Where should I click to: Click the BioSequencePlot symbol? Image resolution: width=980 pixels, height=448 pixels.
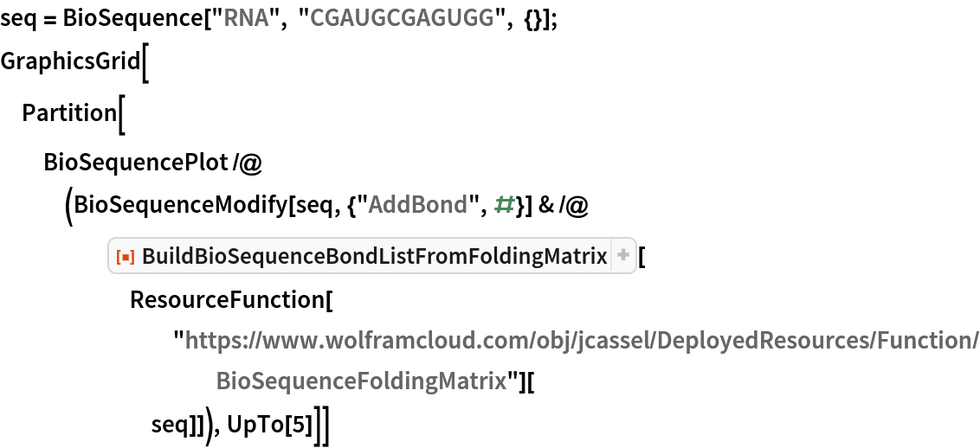(135, 163)
